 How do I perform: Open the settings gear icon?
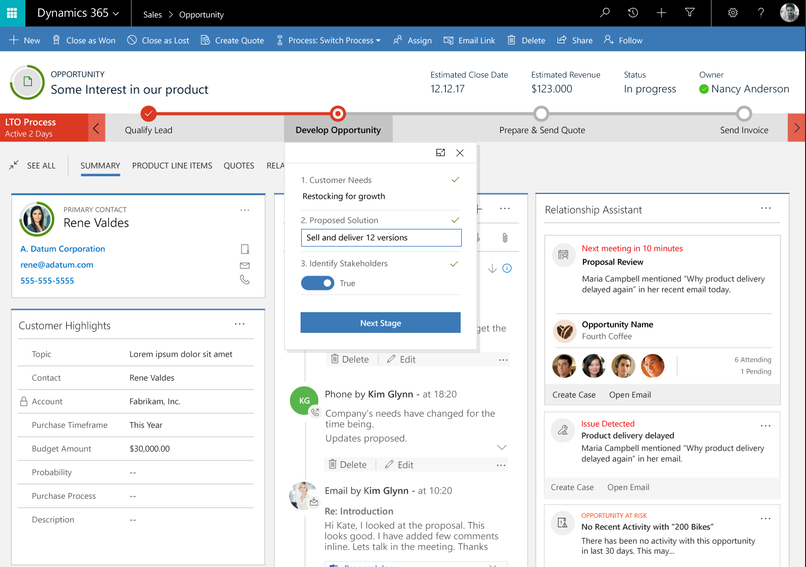click(732, 13)
